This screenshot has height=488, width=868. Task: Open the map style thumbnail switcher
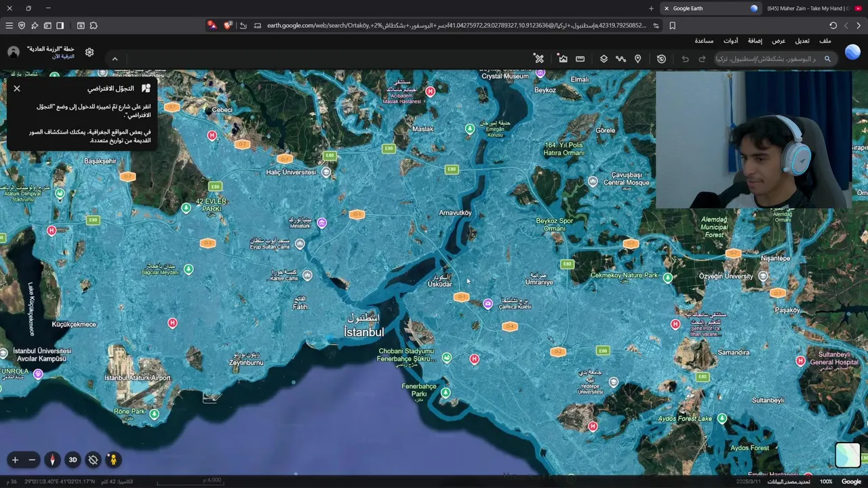848,455
